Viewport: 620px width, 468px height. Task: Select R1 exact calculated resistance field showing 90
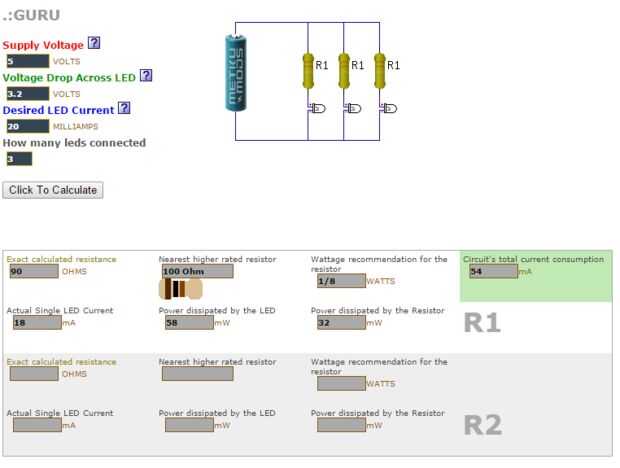[34, 271]
